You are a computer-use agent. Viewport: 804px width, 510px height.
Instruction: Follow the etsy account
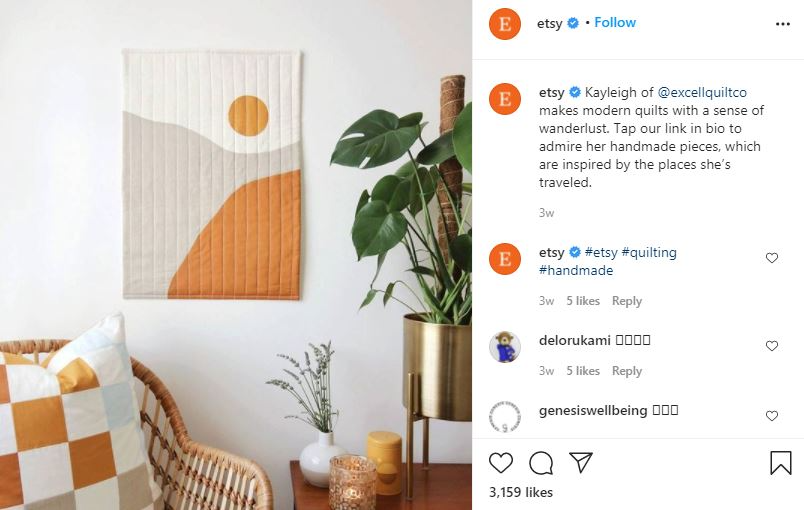click(x=615, y=23)
